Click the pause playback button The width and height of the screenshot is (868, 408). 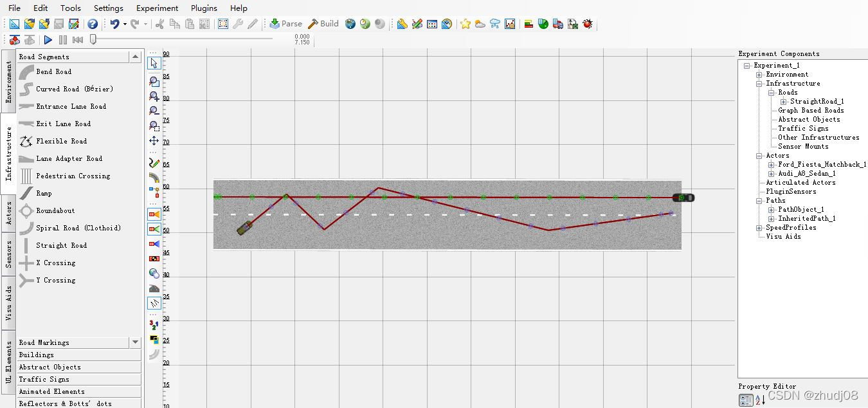(x=63, y=40)
